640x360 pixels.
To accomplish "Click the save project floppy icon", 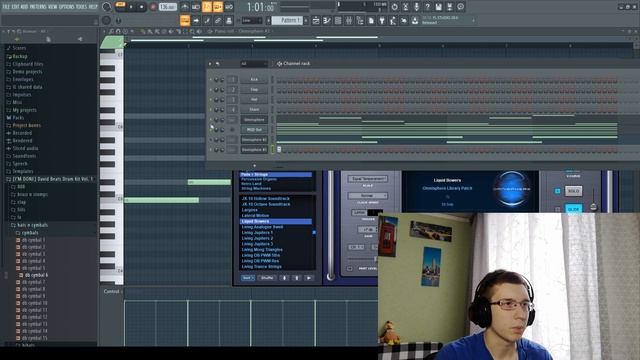I will [438, 7].
